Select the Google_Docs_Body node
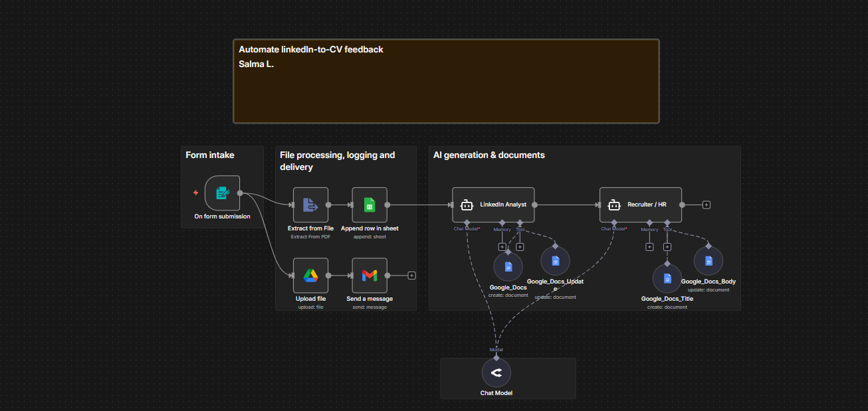This screenshot has height=411, width=868. [x=708, y=260]
